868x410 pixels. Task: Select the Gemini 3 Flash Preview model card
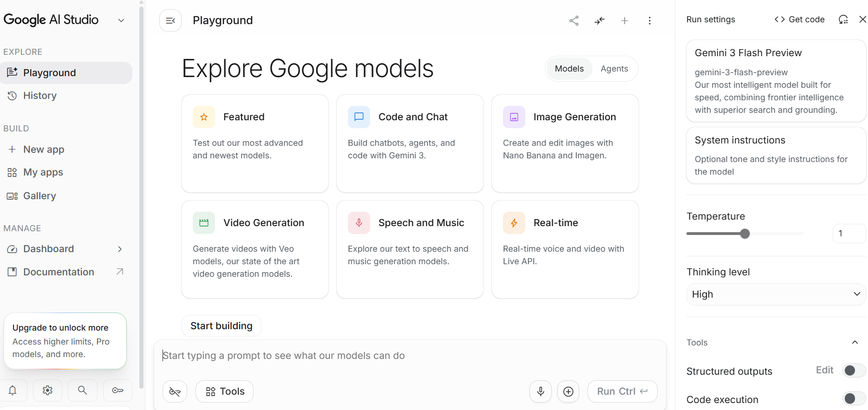[x=776, y=81]
